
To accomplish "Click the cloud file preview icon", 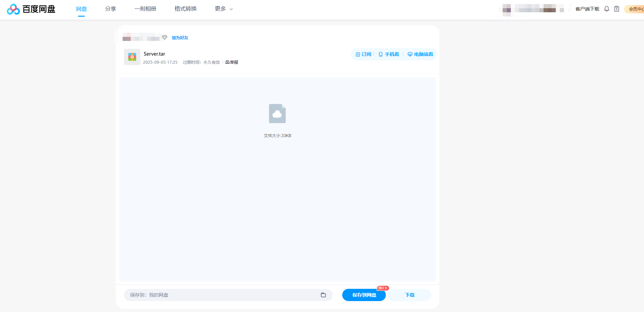I will [x=277, y=114].
